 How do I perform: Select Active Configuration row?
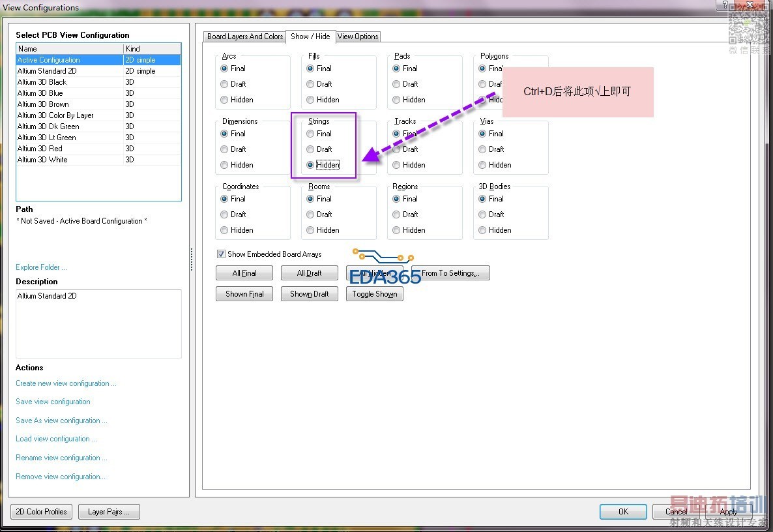[98, 60]
